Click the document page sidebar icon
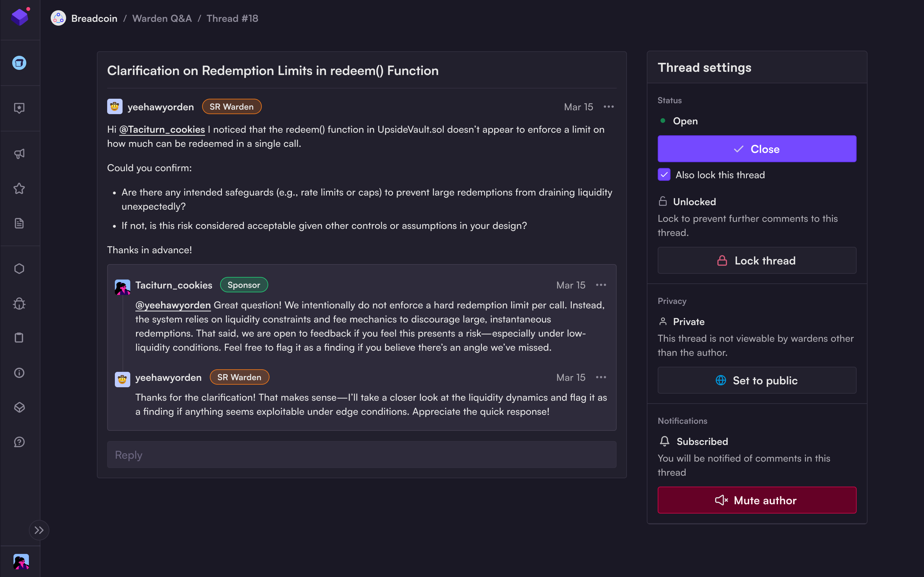924x577 pixels. click(19, 223)
